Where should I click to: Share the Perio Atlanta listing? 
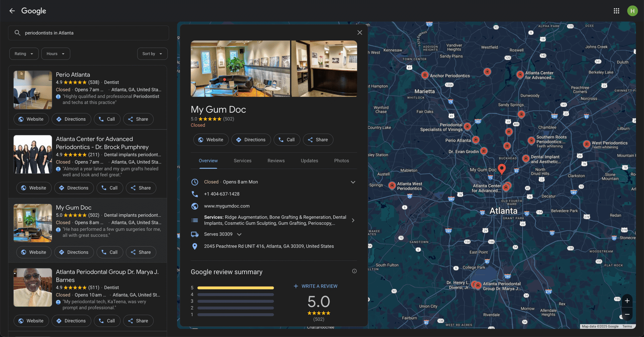138,119
